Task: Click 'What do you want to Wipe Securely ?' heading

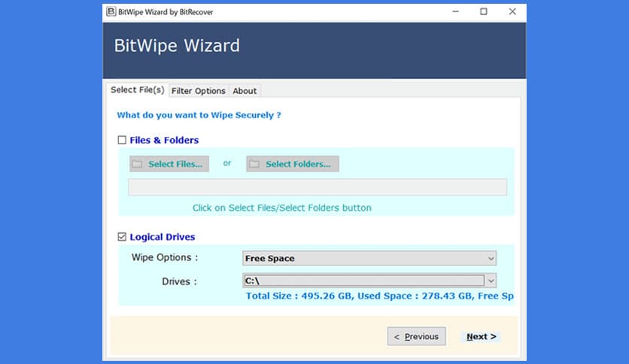Action: click(199, 115)
